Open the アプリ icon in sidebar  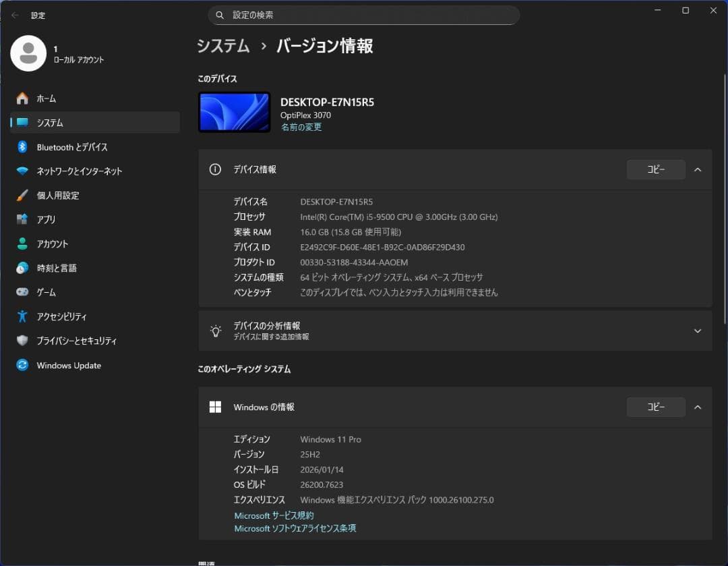tap(22, 220)
